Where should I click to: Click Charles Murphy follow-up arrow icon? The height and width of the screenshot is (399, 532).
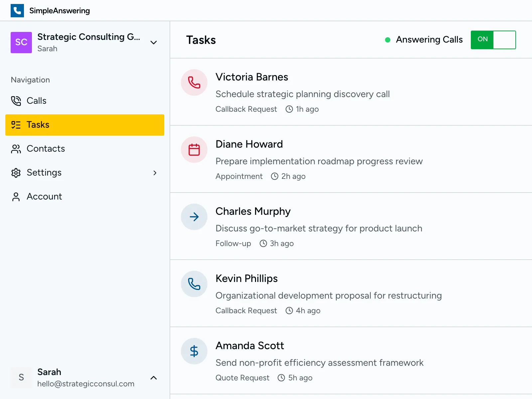194,217
